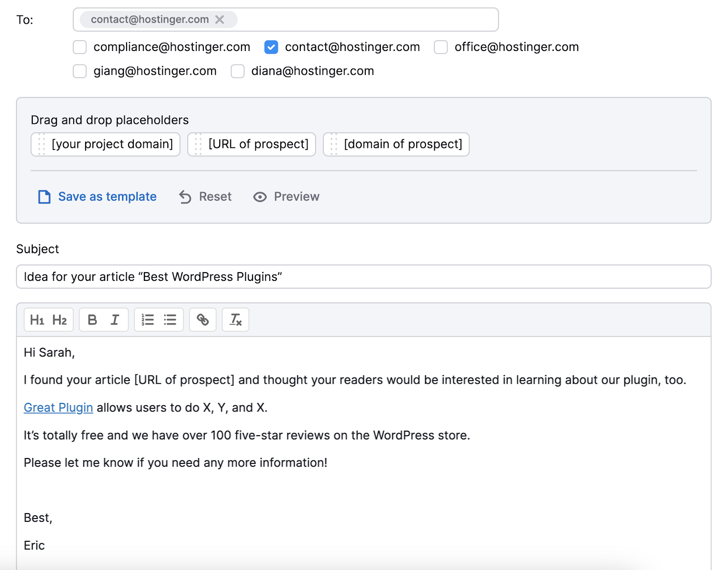Insert a bulleted list
The image size is (728, 570).
click(170, 320)
